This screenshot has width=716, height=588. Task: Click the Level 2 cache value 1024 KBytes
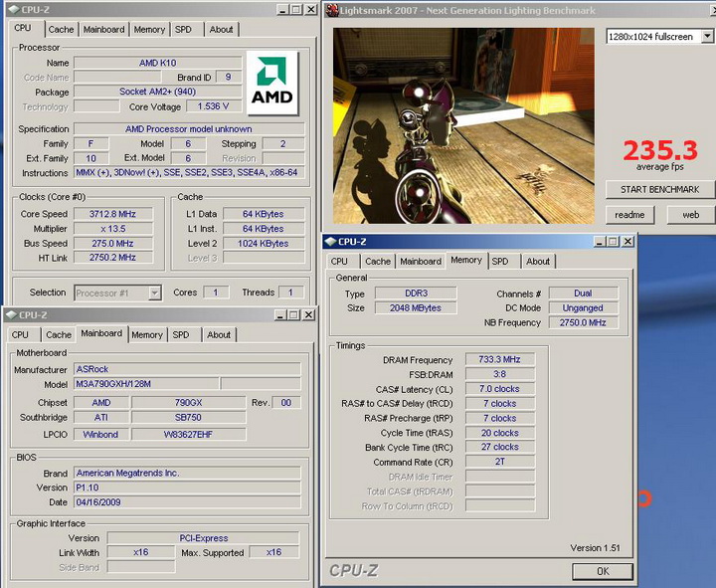tap(263, 243)
